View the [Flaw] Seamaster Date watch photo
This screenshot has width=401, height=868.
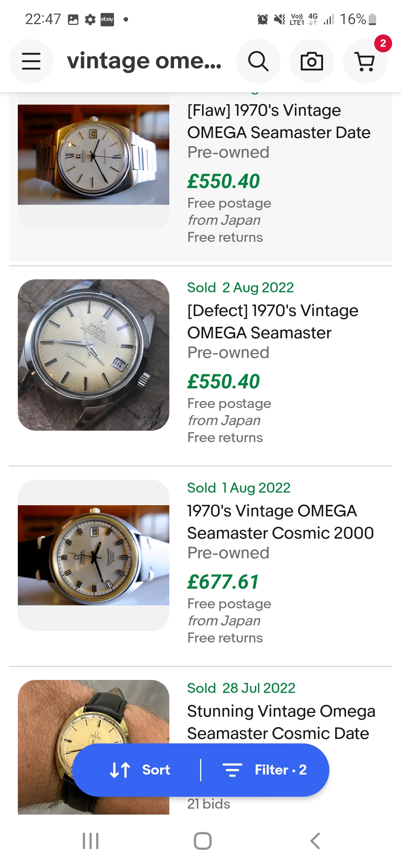coord(94,155)
